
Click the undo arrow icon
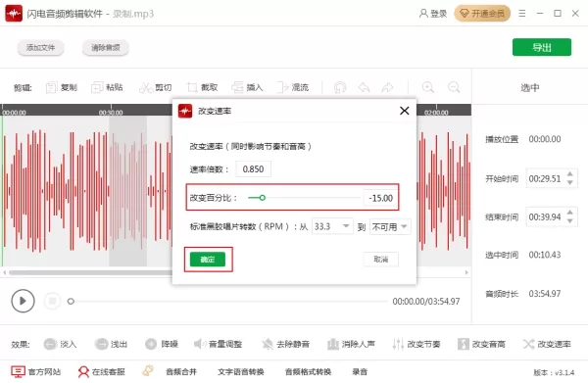point(365,87)
